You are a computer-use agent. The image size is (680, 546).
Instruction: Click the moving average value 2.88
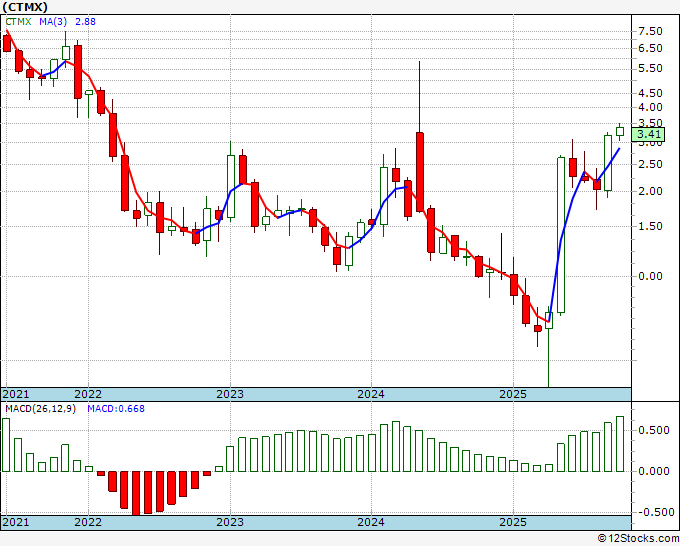coord(85,22)
